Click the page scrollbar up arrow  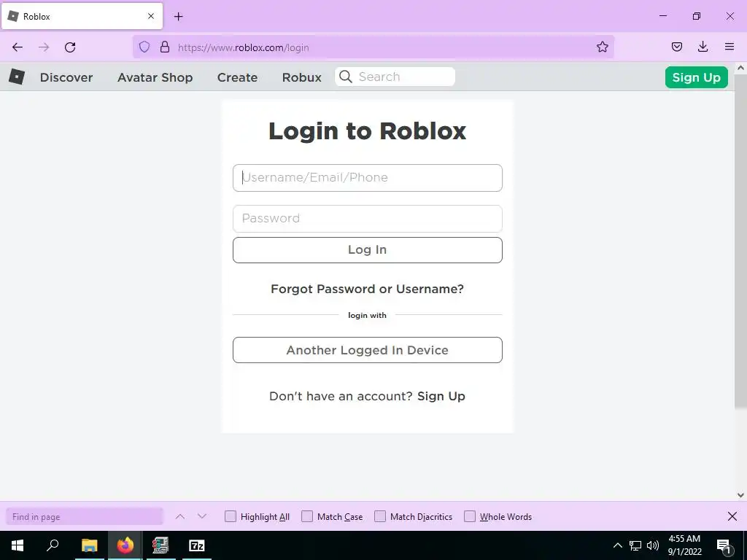click(x=740, y=68)
